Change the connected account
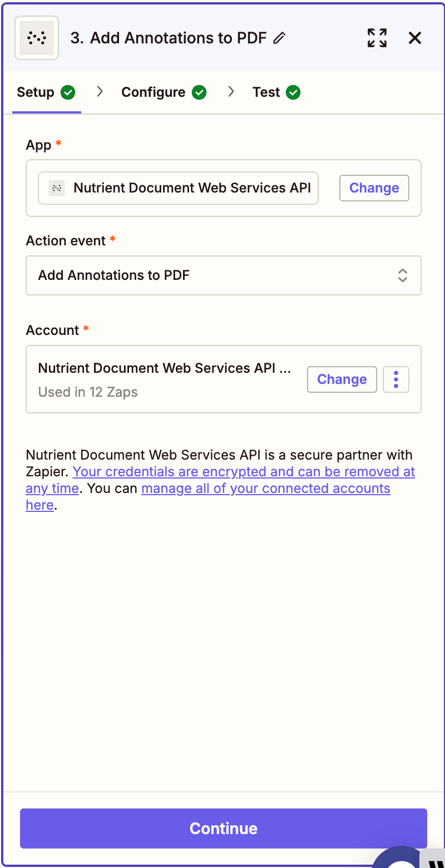 (342, 379)
